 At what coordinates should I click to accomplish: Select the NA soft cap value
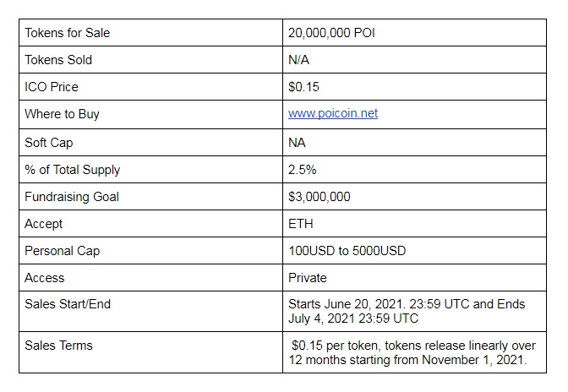297,143
